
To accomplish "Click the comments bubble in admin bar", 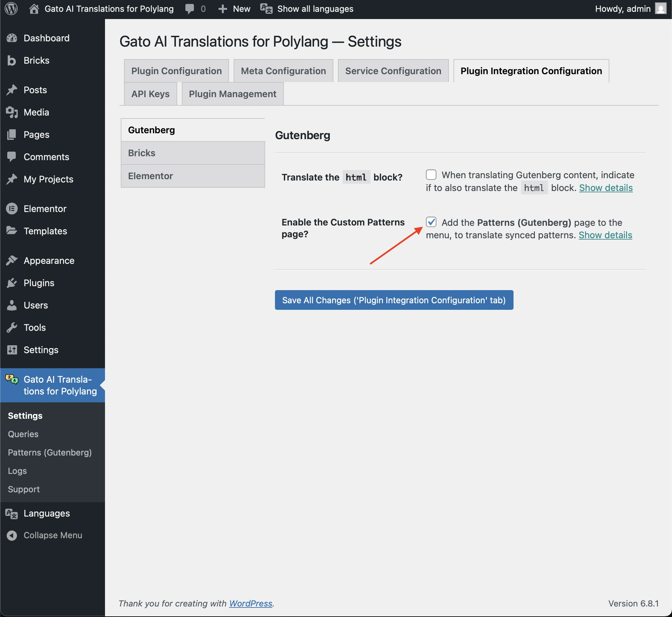I will (190, 9).
